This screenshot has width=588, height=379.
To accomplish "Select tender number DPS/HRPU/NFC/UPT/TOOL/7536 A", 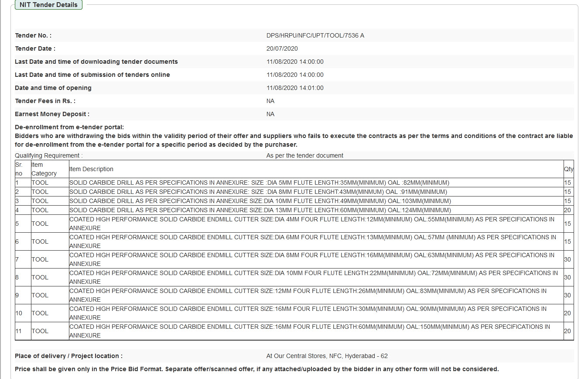I will [x=315, y=35].
